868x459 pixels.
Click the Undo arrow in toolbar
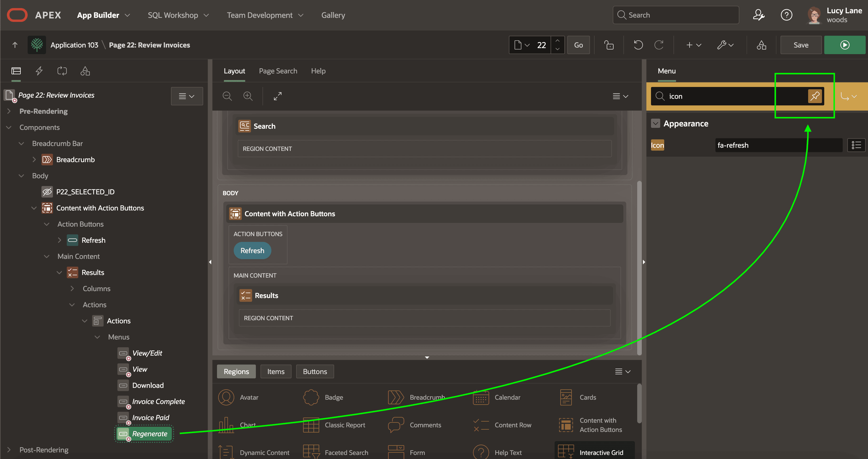[638, 45]
